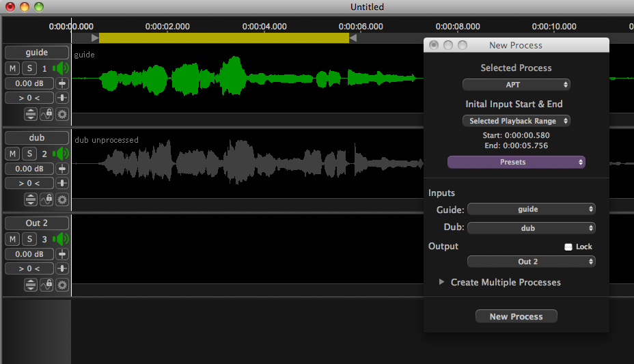
Task: Click the dub track lock icon
Action: click(x=46, y=199)
